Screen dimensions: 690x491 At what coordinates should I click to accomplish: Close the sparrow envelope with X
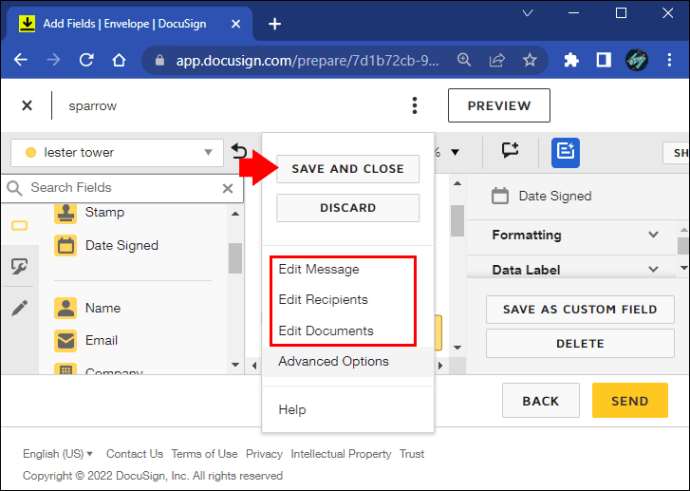click(x=27, y=106)
